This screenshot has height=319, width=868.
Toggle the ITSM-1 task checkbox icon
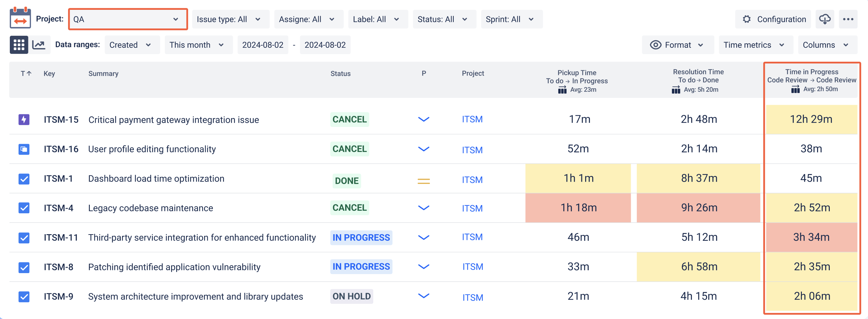coord(24,179)
